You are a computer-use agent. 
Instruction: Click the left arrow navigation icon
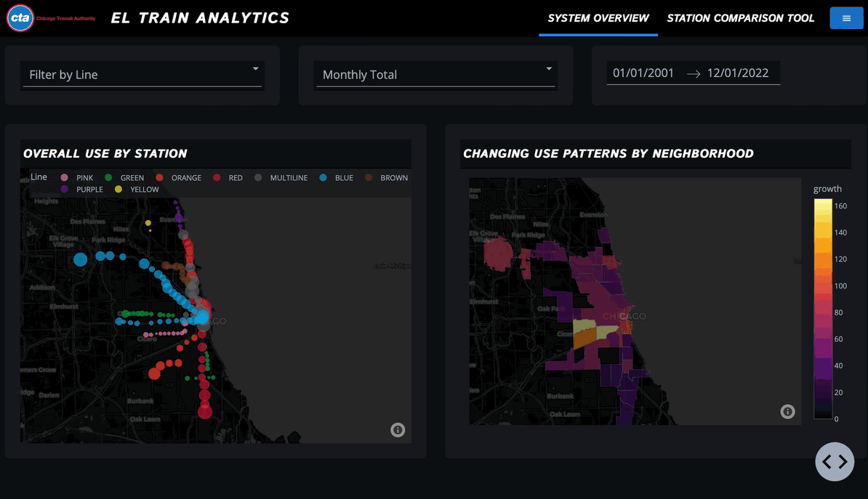828,462
